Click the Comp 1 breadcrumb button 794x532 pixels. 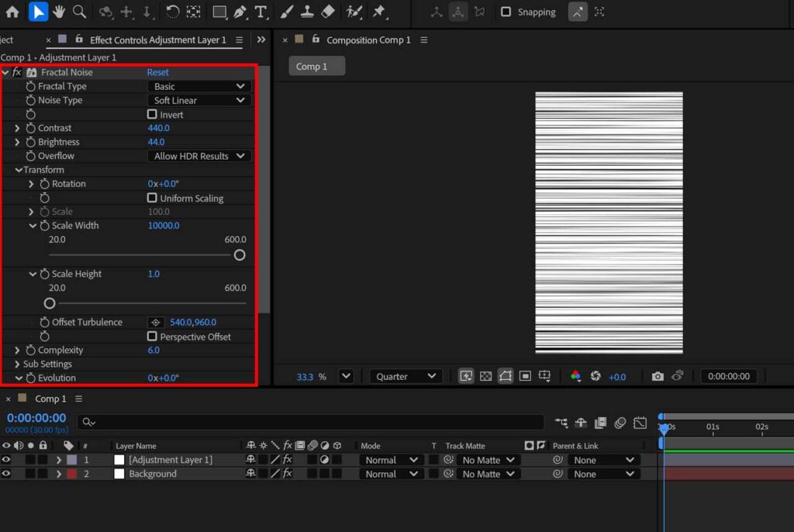pyautogui.click(x=316, y=67)
